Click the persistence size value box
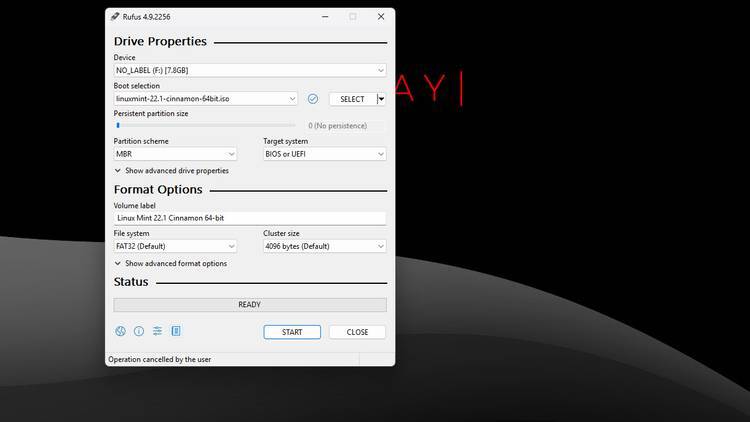This screenshot has height=422, width=750. coord(344,126)
